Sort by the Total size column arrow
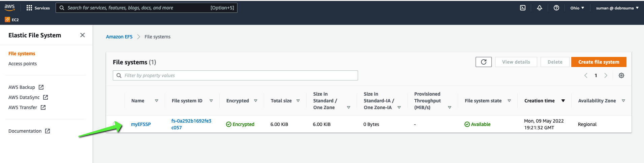 (x=298, y=101)
